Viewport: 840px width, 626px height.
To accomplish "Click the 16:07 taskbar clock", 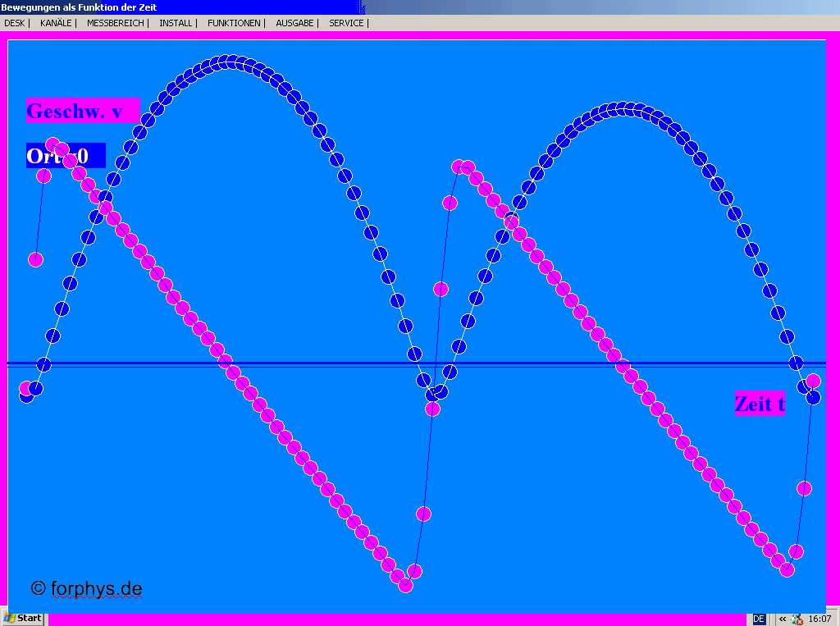I will 819,619.
